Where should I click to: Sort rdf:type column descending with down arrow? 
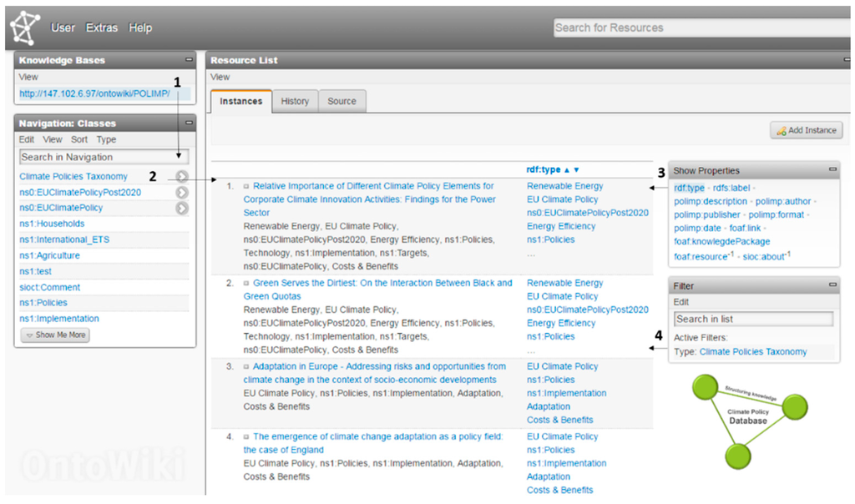[576, 169]
